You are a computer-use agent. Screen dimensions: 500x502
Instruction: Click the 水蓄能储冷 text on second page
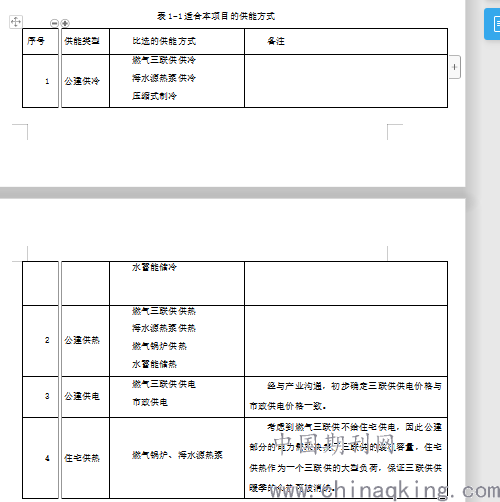(x=154, y=267)
